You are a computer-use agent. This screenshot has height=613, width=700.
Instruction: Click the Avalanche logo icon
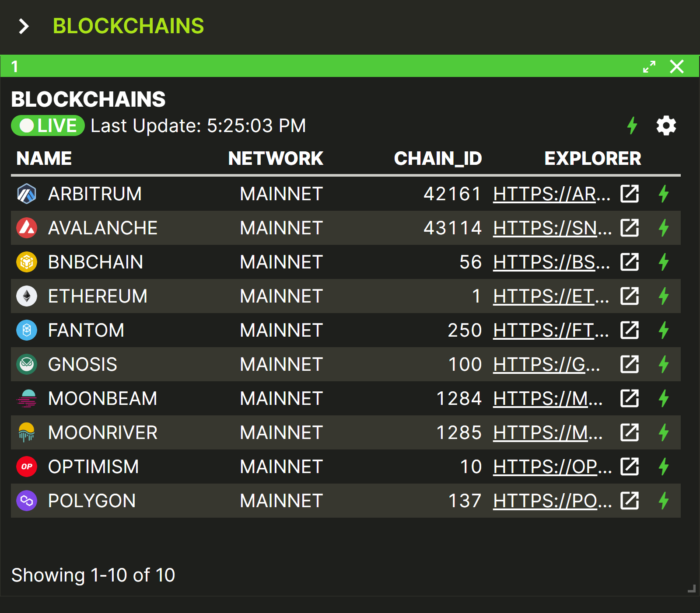[27, 228]
